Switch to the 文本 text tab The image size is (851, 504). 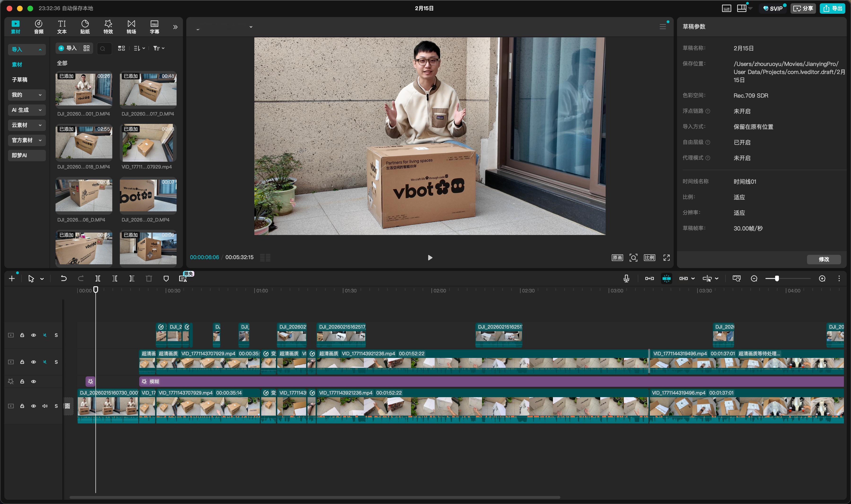62,26
